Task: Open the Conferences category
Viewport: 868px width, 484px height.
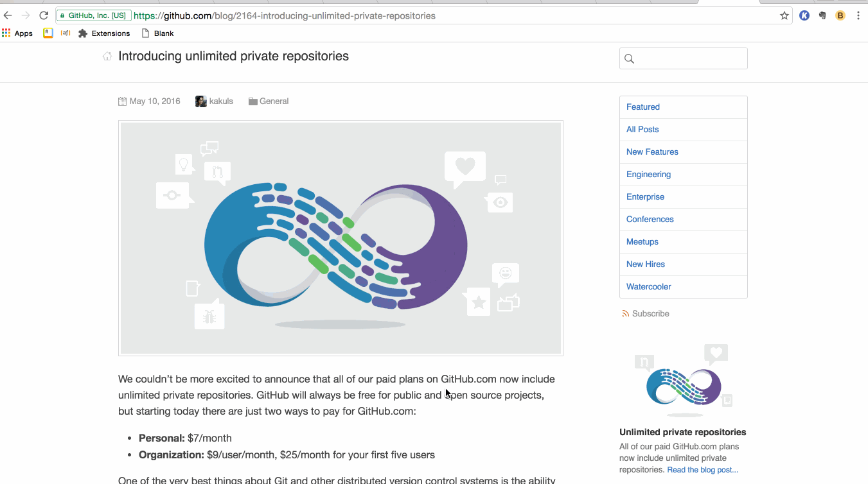Action: click(684, 220)
